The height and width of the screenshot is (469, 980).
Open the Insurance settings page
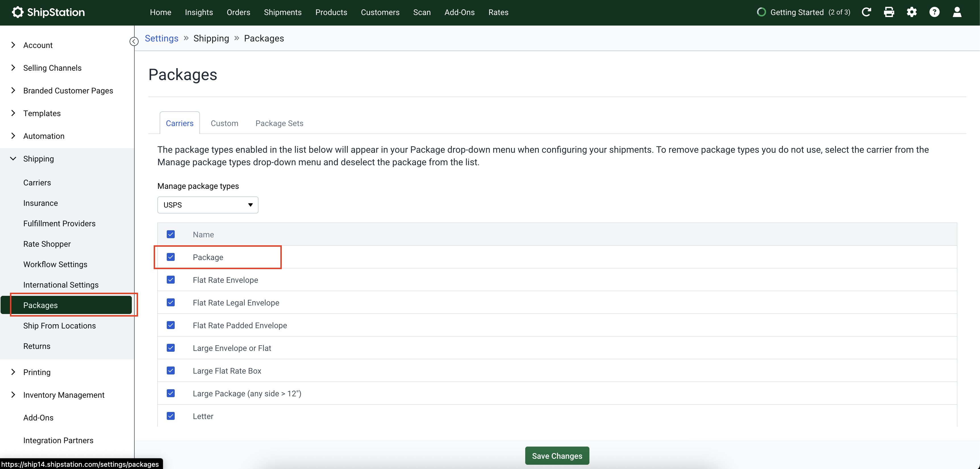[x=40, y=203]
